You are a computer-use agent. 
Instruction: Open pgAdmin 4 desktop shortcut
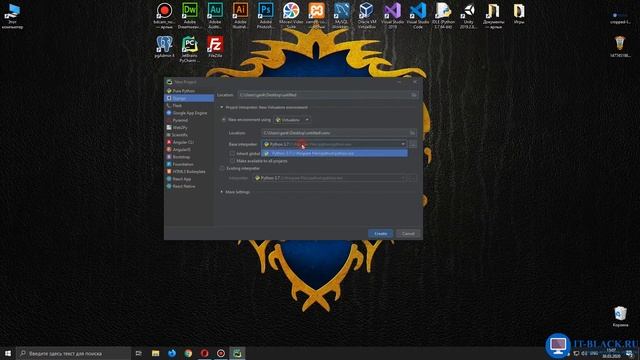tap(164, 47)
